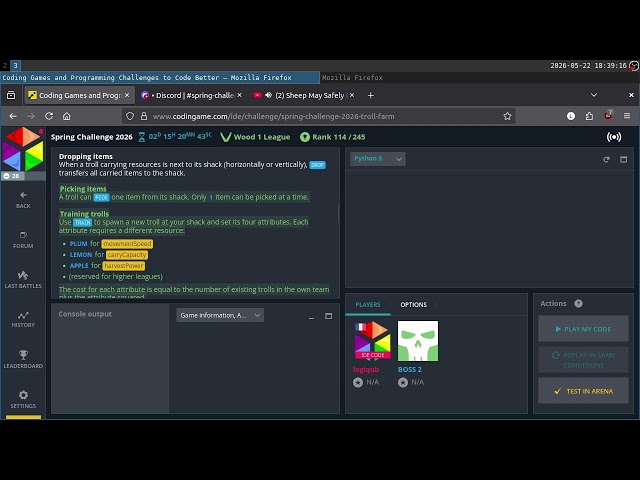Close the Discord browser tab
640x480 pixels.
click(x=240, y=95)
